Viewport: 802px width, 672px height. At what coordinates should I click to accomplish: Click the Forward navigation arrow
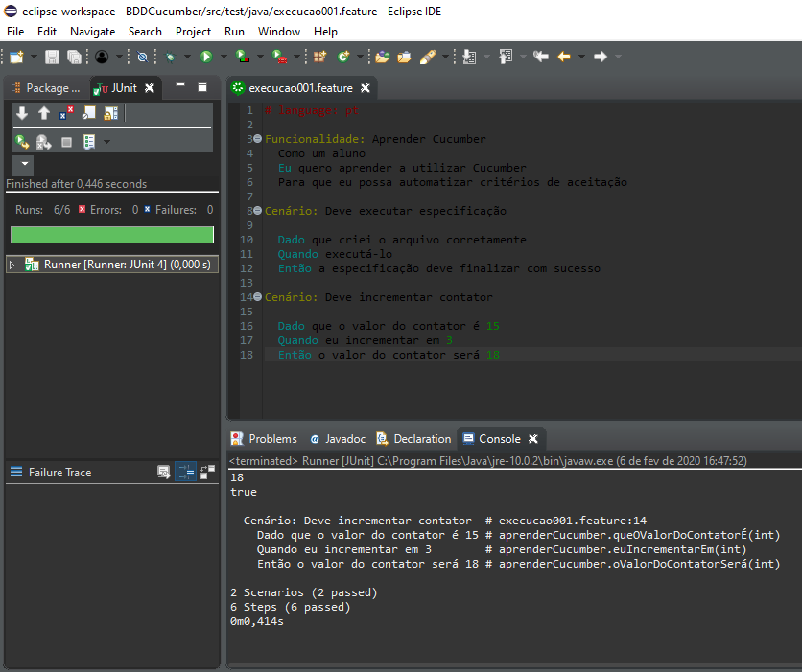pyautogui.click(x=601, y=57)
